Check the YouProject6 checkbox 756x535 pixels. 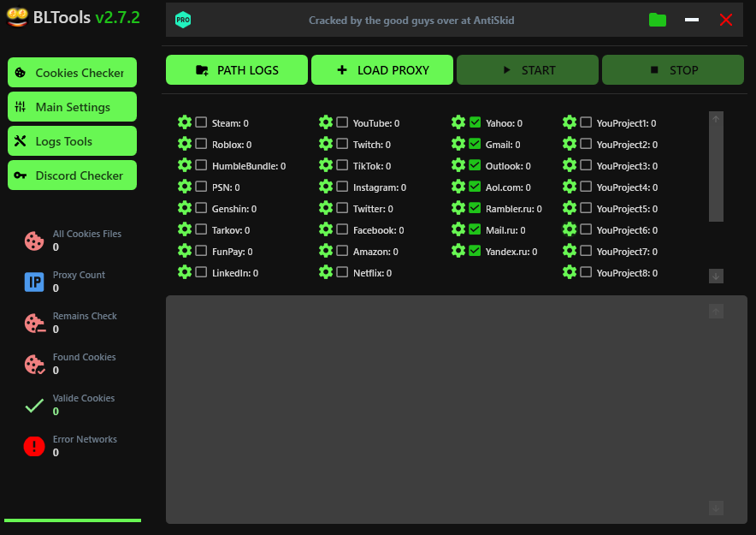coord(586,229)
